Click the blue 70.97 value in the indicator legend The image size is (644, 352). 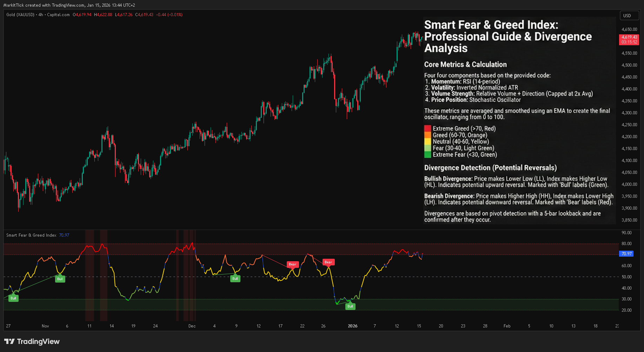(64, 235)
